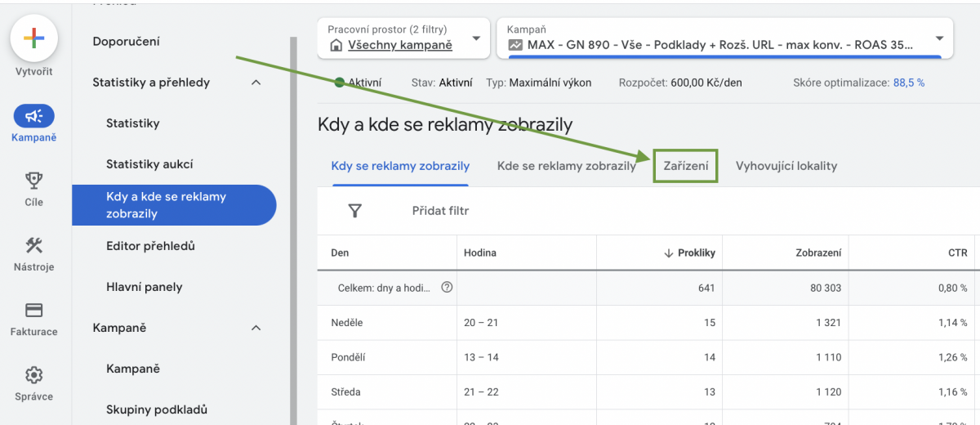Screen dimensions: 980x425
Task: Collapse Statistiky a přehledy section
Action: click(x=256, y=83)
